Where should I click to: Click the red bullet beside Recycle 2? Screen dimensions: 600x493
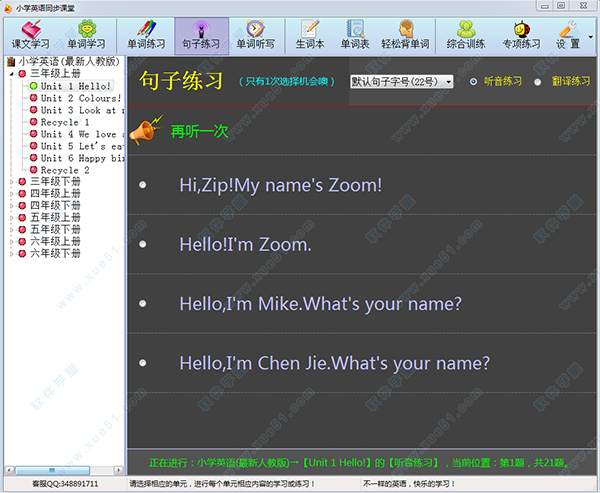34,170
